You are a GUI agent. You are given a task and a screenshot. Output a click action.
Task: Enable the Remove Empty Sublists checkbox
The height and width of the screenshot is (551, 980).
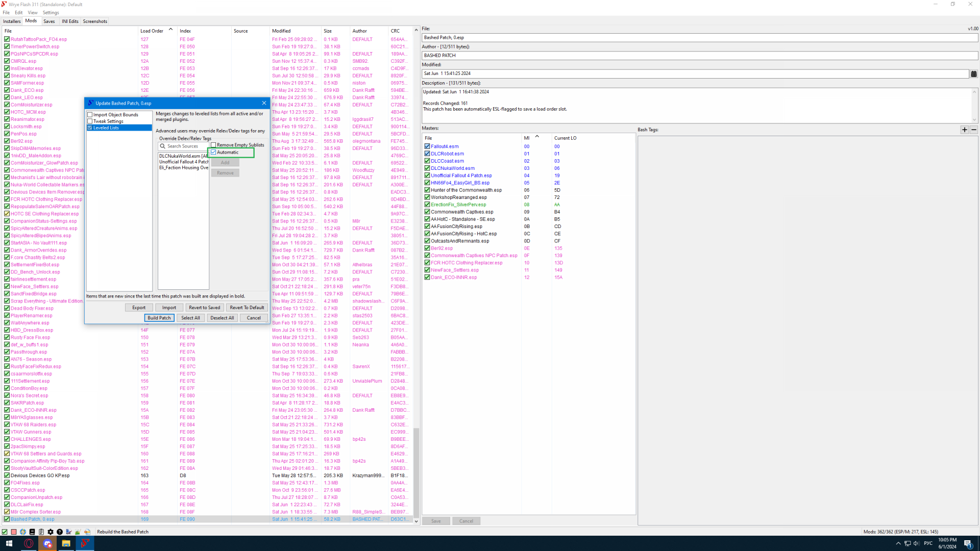214,145
